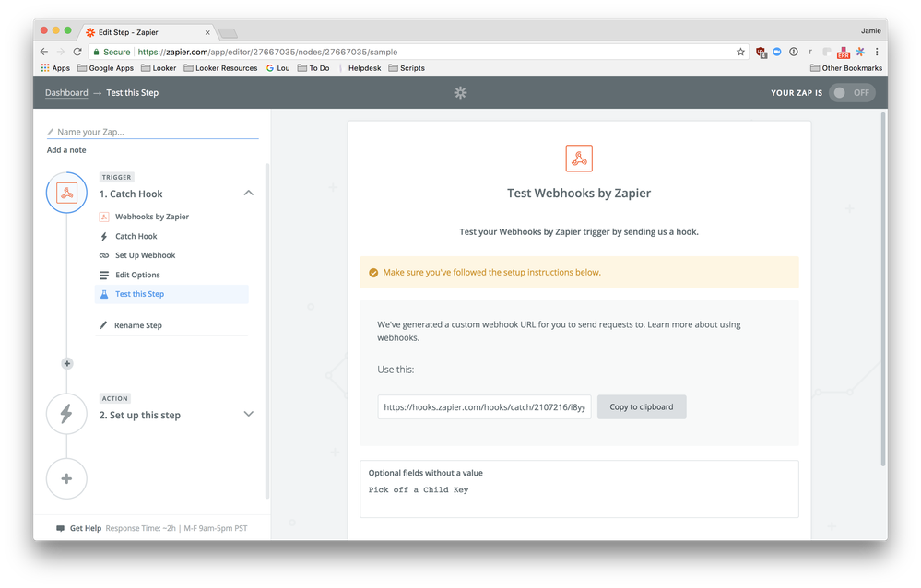This screenshot has height=588, width=921.
Task: Click the blue circle extension icon
Action: tap(777, 52)
